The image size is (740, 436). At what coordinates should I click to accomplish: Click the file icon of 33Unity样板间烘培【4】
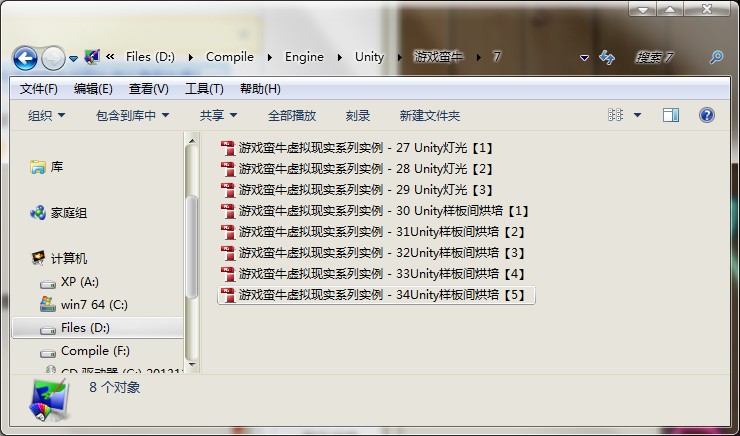click(x=228, y=274)
